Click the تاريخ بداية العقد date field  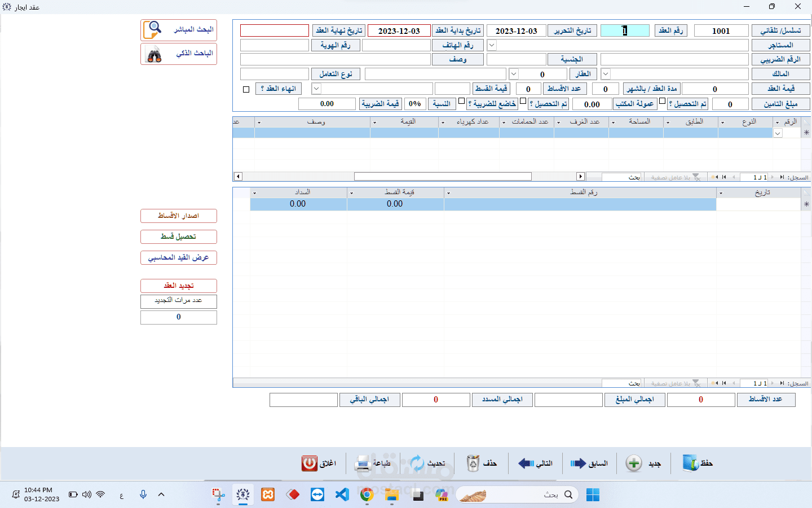click(399, 30)
